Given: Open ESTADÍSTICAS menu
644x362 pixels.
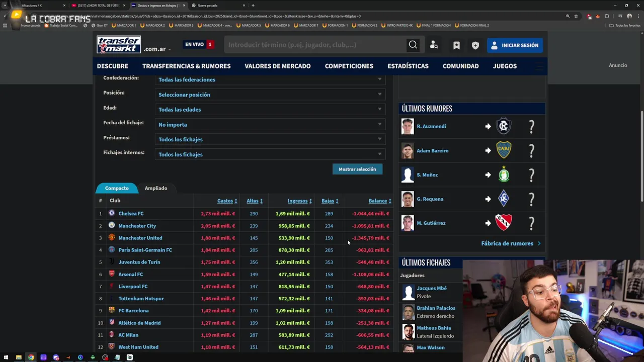Looking at the screenshot, I should point(408,66).
